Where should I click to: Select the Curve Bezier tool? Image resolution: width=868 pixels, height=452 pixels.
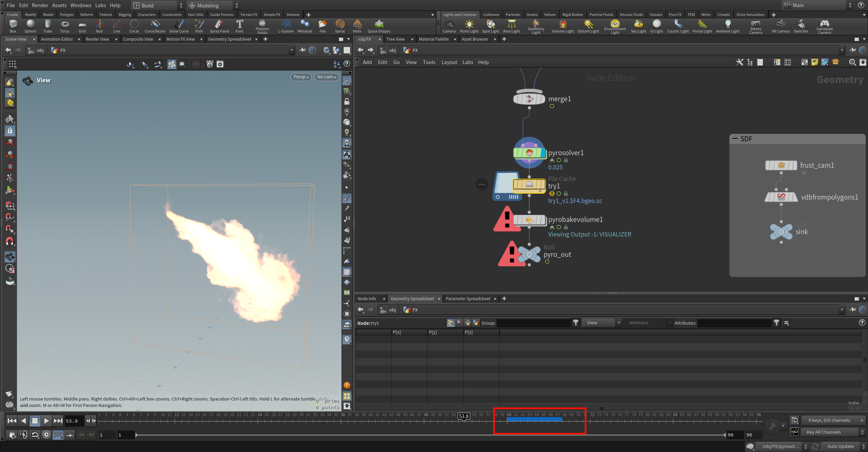point(155,26)
